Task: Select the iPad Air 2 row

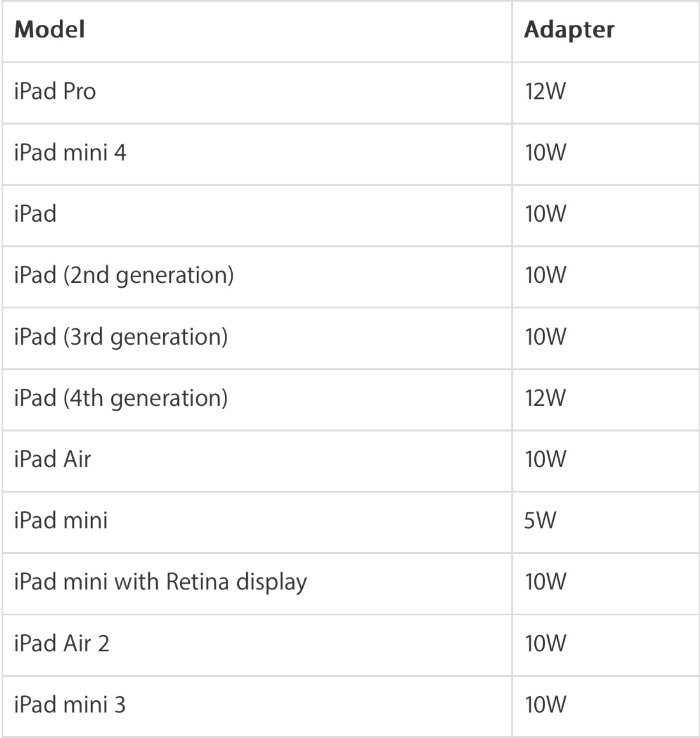Action: pyautogui.click(x=351, y=645)
